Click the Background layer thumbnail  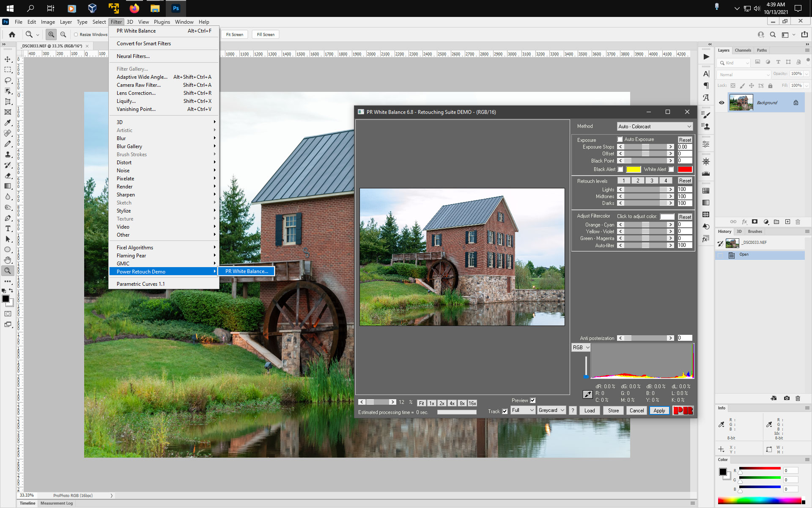click(x=741, y=102)
